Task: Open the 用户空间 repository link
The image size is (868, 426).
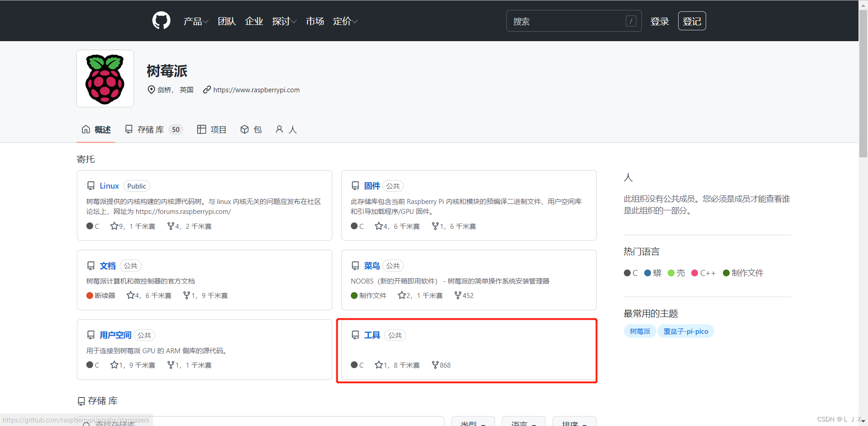Action: 116,335
